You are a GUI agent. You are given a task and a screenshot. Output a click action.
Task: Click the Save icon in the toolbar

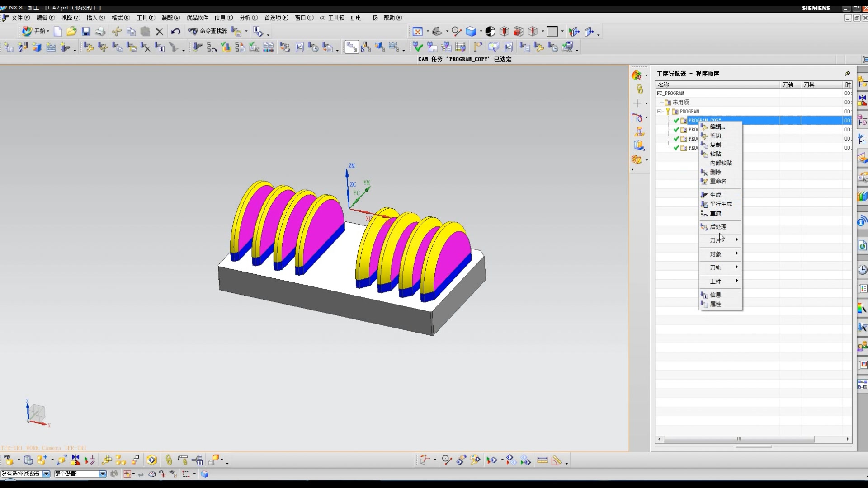[x=86, y=31]
